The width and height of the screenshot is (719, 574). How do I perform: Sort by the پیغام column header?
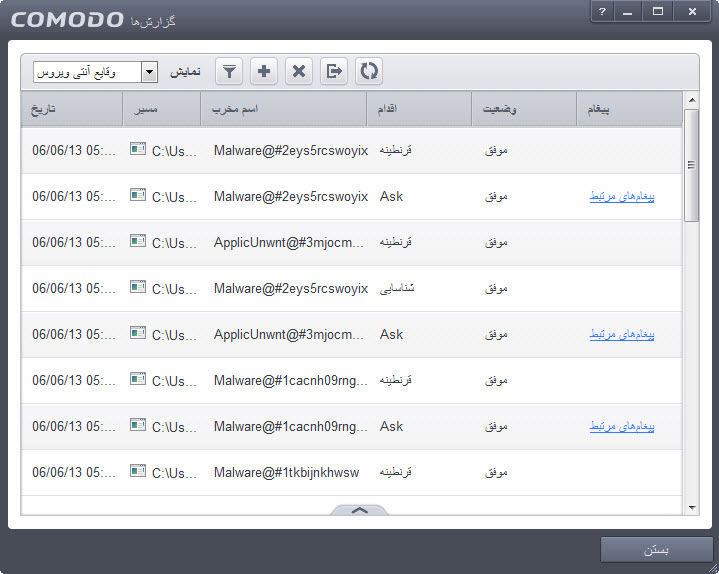tap(630, 109)
